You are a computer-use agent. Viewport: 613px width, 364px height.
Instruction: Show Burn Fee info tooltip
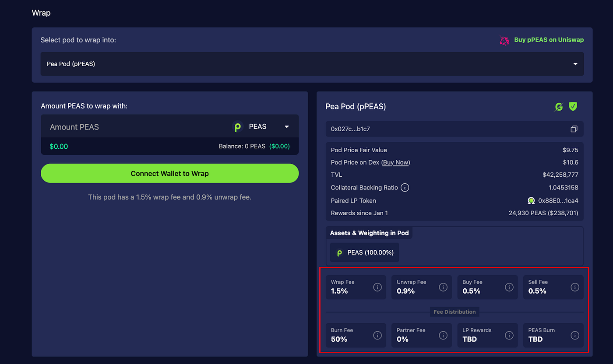pos(377,336)
